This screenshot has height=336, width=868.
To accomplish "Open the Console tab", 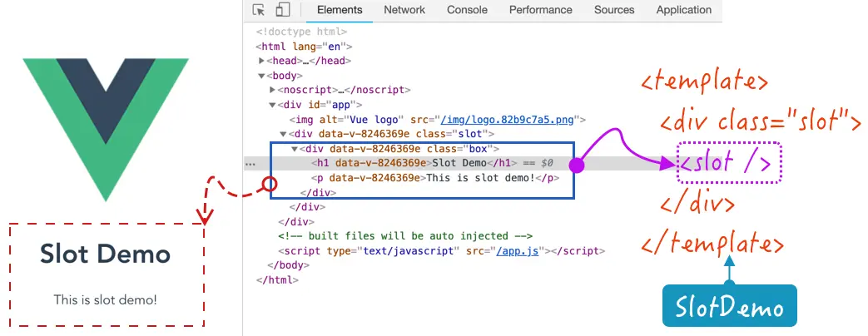I will [467, 10].
